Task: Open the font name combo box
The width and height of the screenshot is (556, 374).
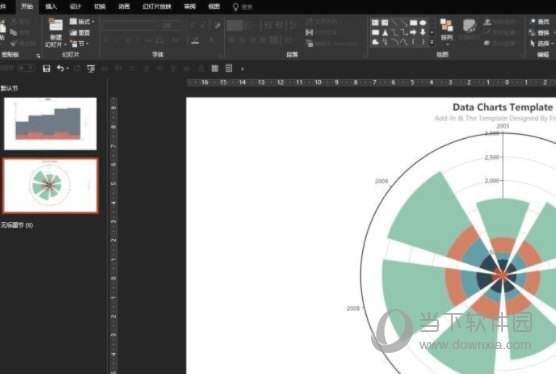Action: click(131, 25)
